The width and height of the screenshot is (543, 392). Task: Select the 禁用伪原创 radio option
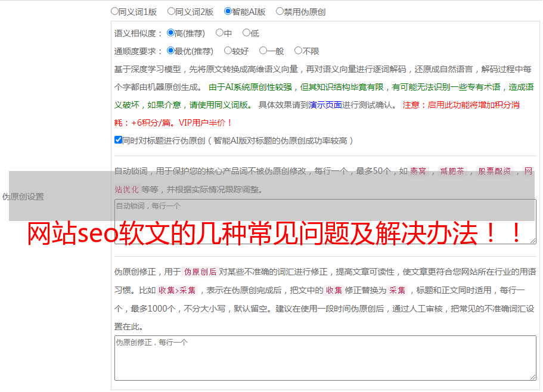(x=280, y=11)
